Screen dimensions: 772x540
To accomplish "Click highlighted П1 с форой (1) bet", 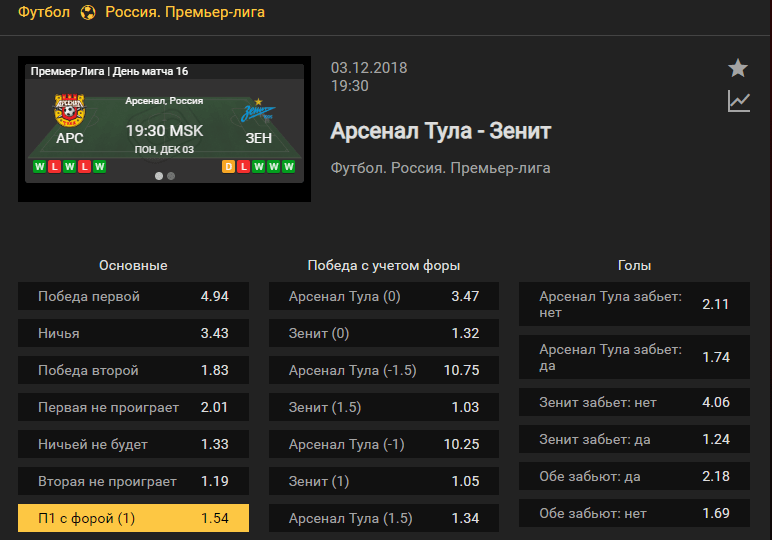I will 133,518.
